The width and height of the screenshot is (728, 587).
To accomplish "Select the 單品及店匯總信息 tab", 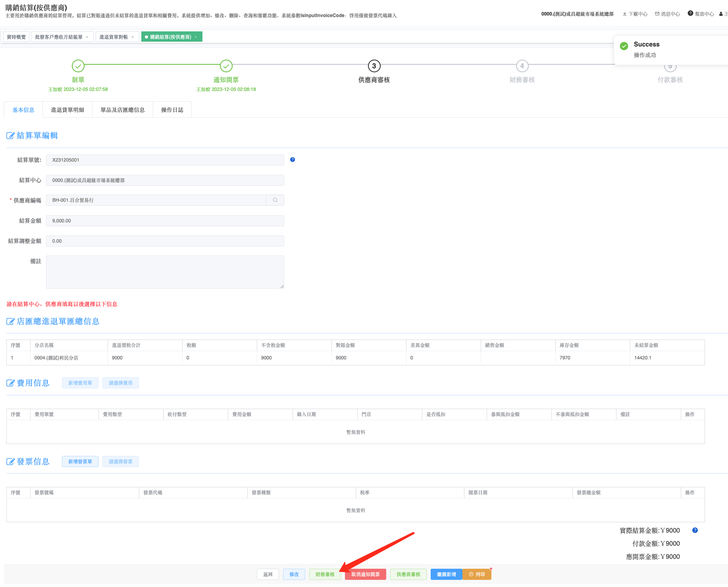I will (122, 110).
